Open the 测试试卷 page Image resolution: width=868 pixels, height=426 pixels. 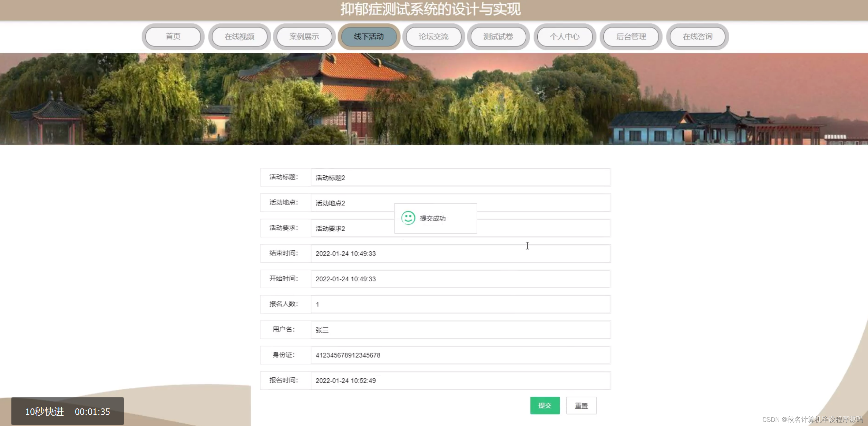498,36
